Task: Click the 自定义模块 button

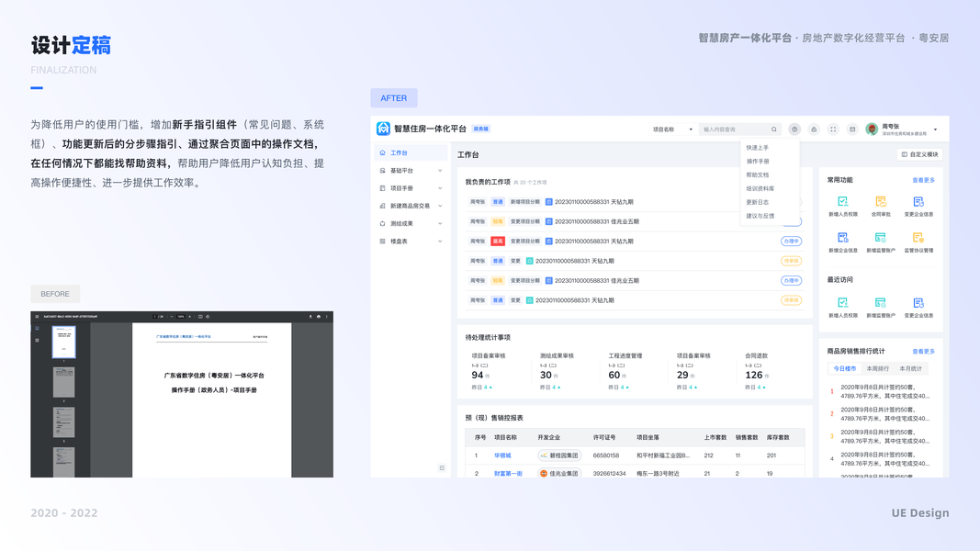Action: click(920, 154)
